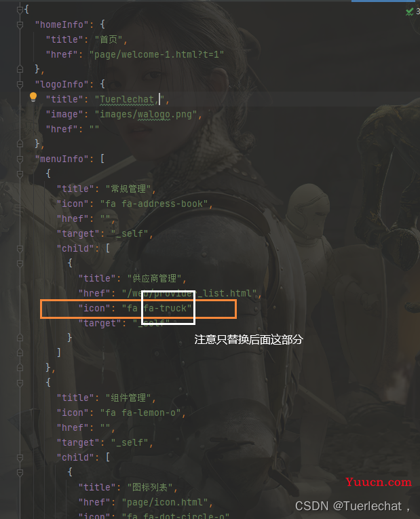This screenshot has width=420, height=519.
Task: Click the page/icon.html href value
Action: (x=165, y=503)
